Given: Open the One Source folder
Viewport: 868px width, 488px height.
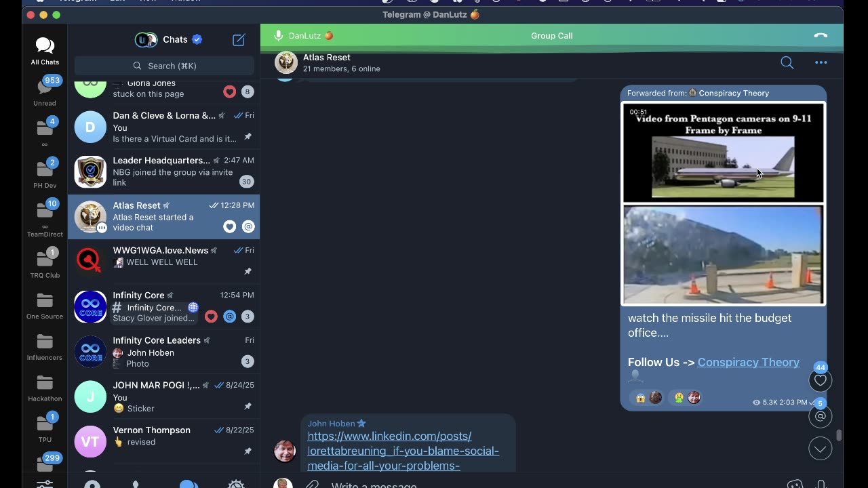Looking at the screenshot, I should (x=45, y=305).
